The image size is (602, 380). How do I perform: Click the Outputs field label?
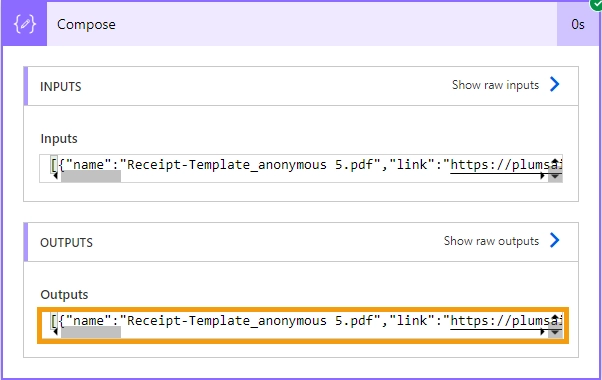pos(64,295)
